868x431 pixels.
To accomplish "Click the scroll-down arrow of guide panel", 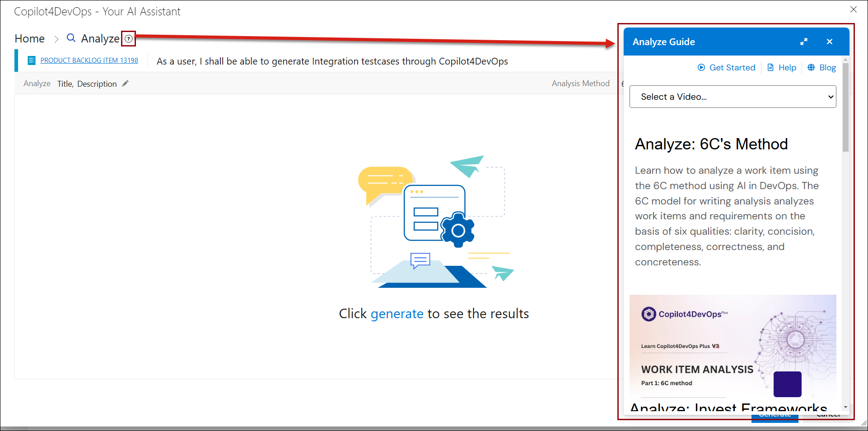I will pyautogui.click(x=845, y=407).
